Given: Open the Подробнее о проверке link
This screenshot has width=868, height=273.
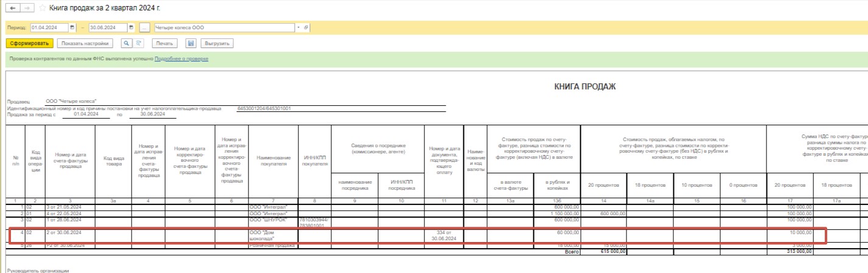Looking at the screenshot, I should pos(181,59).
